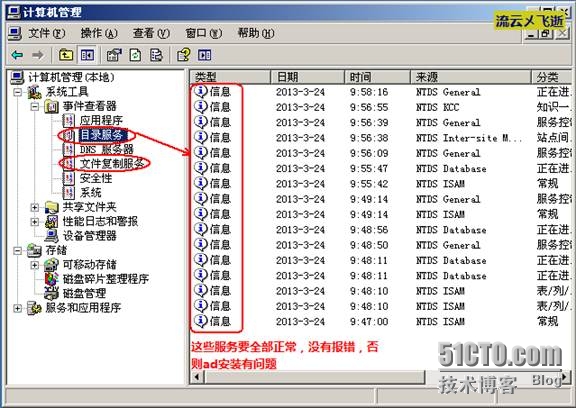This screenshot has width=576, height=408.
Task: Click the 事件查看器 icon in the tree
Action: point(52,106)
